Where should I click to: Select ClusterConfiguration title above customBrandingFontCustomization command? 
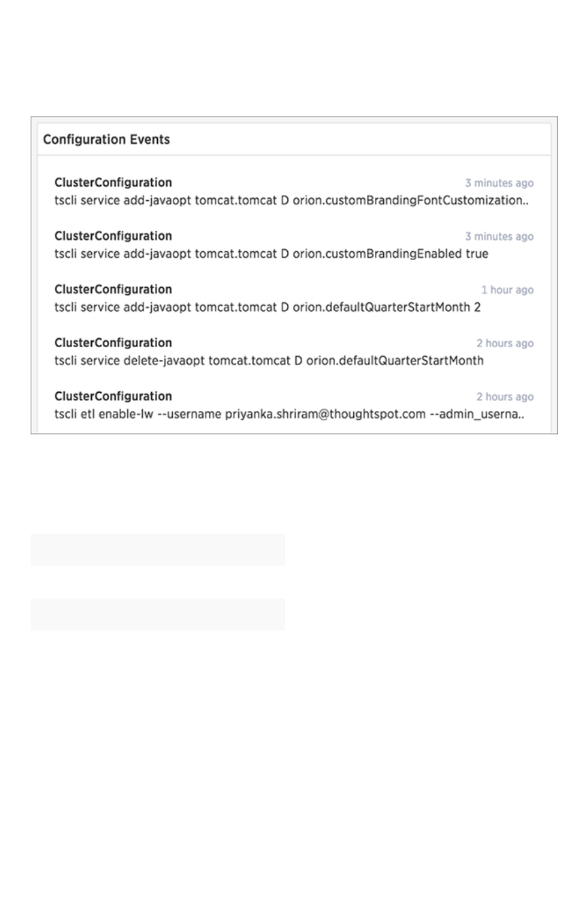click(x=113, y=182)
